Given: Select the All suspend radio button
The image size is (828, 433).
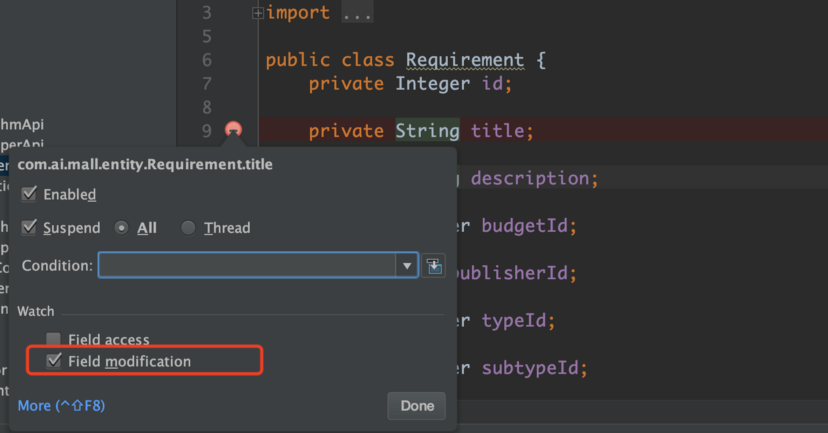Looking at the screenshot, I should pos(122,228).
